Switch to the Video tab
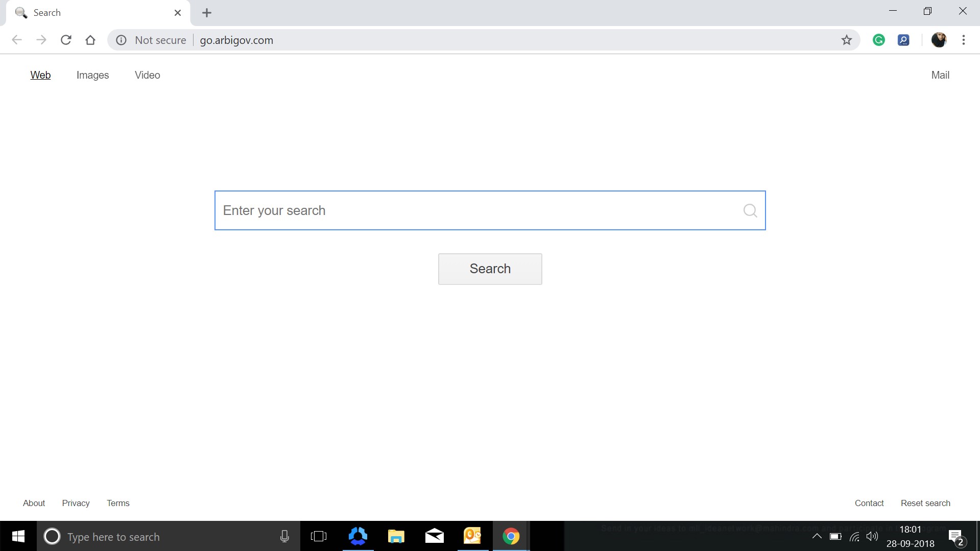The width and height of the screenshot is (980, 551). point(147,75)
